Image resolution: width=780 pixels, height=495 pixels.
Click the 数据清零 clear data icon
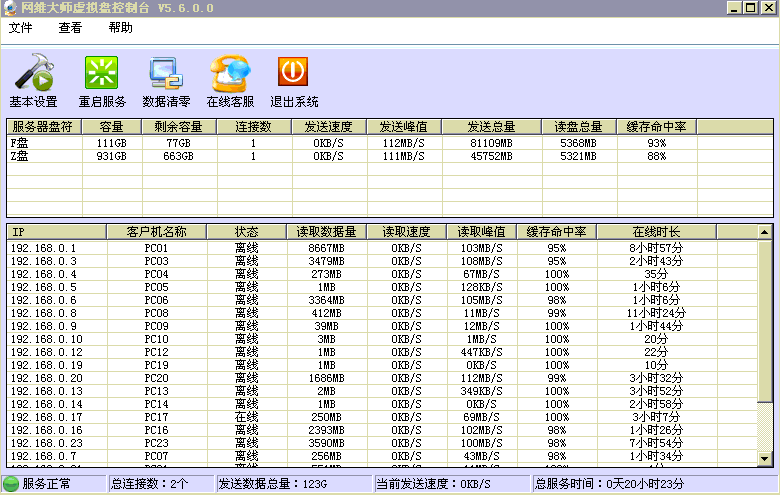coord(166,74)
